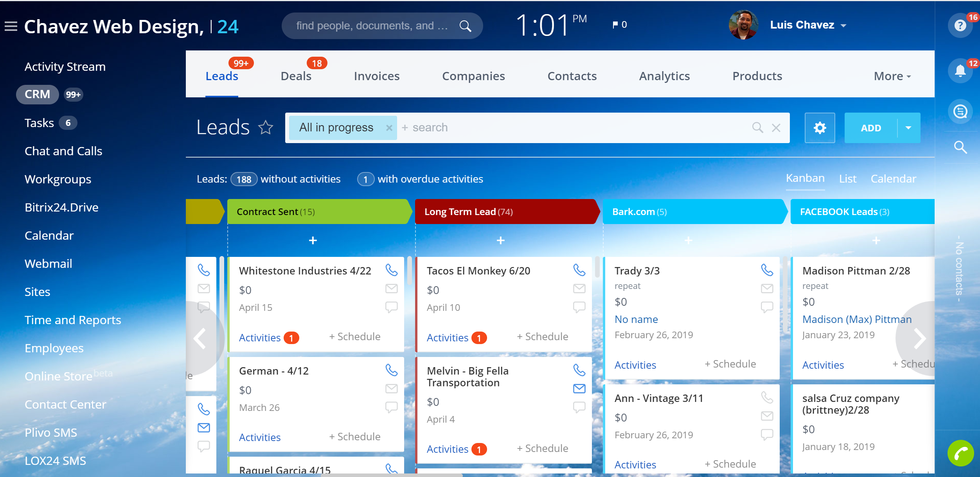This screenshot has height=477, width=980.
Task: Filter leads with overdue activities
Action: (x=420, y=179)
